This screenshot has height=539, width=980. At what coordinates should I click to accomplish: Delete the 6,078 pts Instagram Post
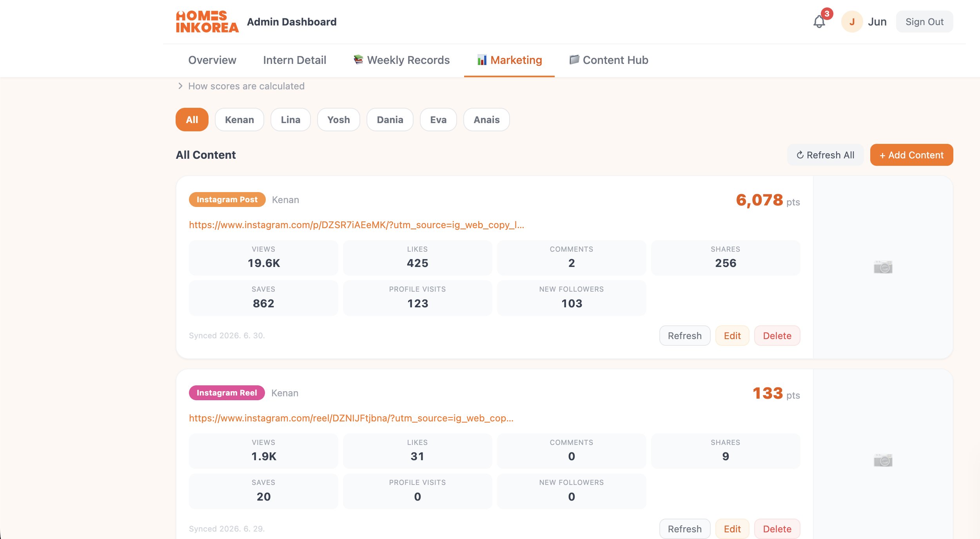click(x=777, y=336)
